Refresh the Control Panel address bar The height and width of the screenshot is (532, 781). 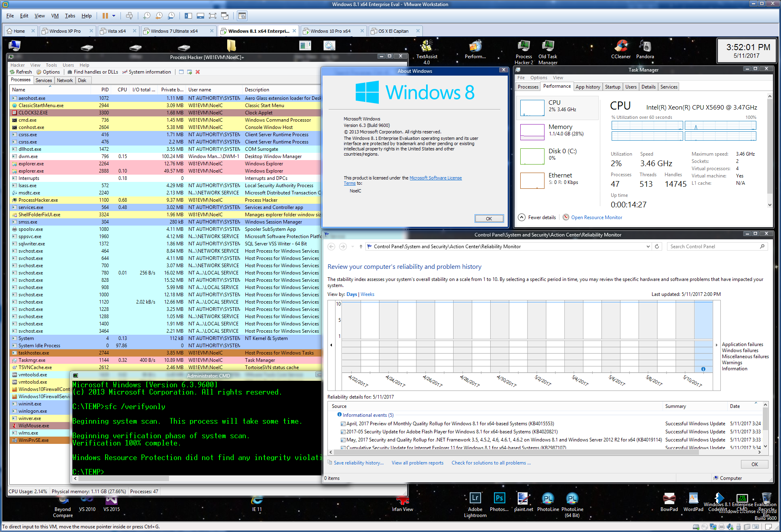point(657,247)
